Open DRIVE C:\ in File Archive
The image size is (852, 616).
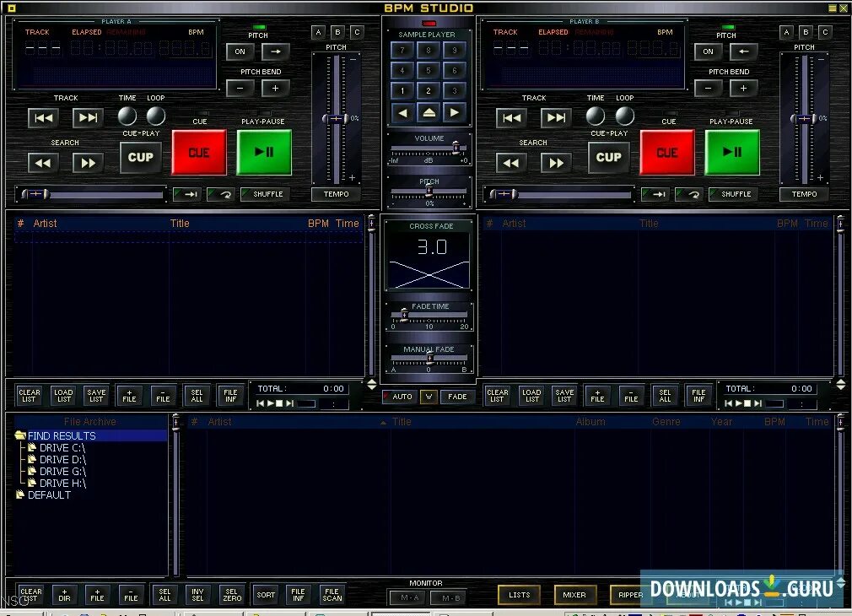62,448
